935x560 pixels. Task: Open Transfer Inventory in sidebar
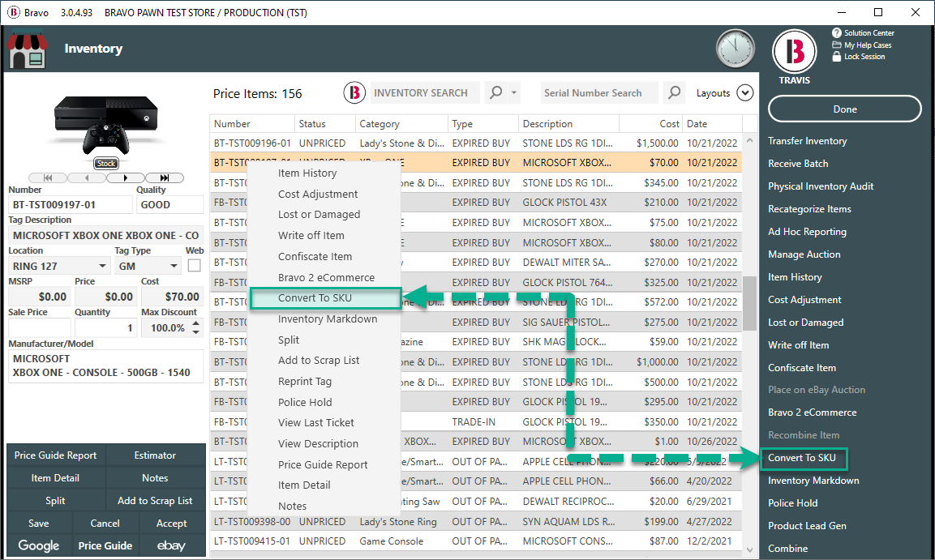[808, 141]
